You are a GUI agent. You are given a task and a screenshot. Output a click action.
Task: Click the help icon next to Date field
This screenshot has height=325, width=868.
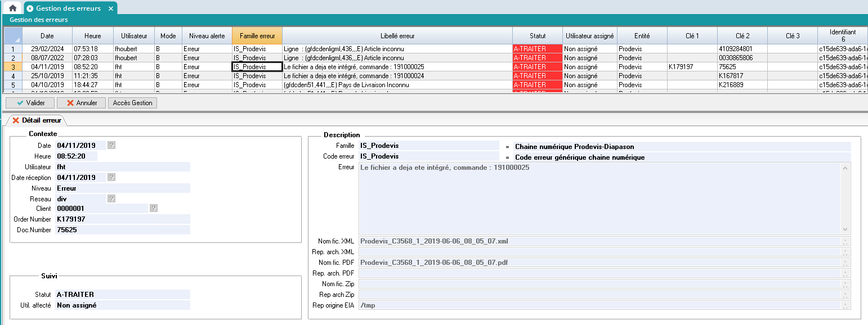click(111, 145)
